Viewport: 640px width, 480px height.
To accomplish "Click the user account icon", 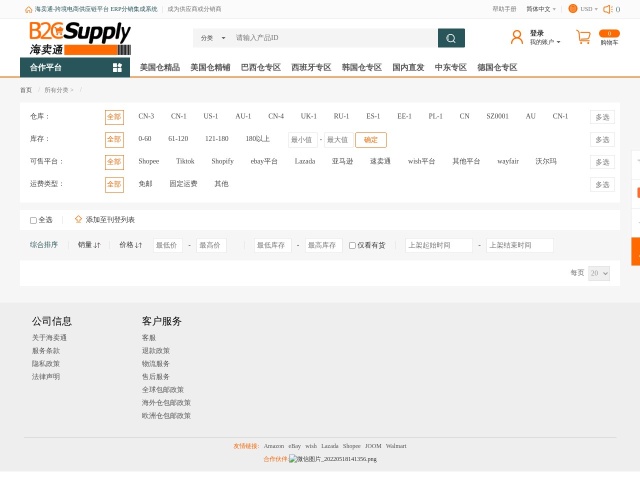I will (x=517, y=38).
